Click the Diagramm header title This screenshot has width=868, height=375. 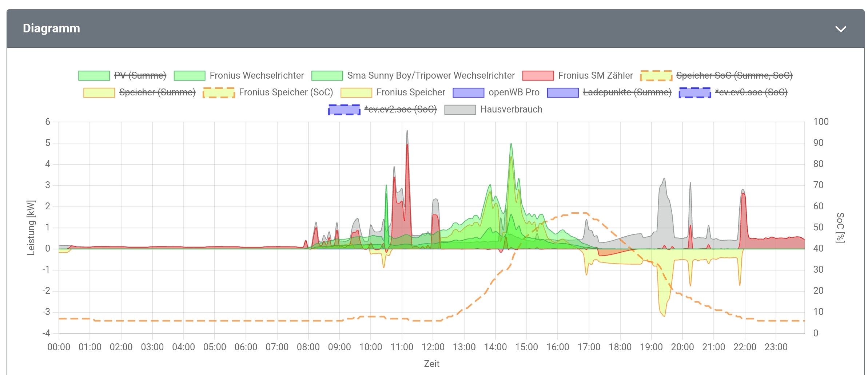[51, 28]
